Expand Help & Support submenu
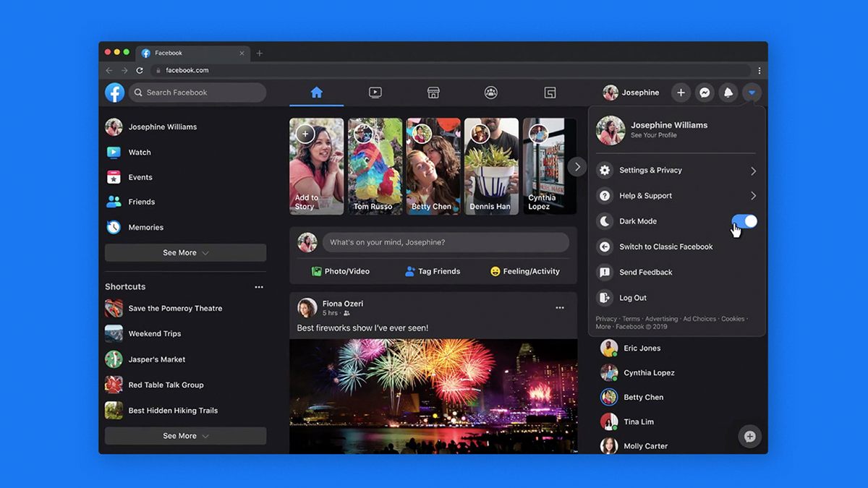This screenshot has height=488, width=868. (x=676, y=196)
